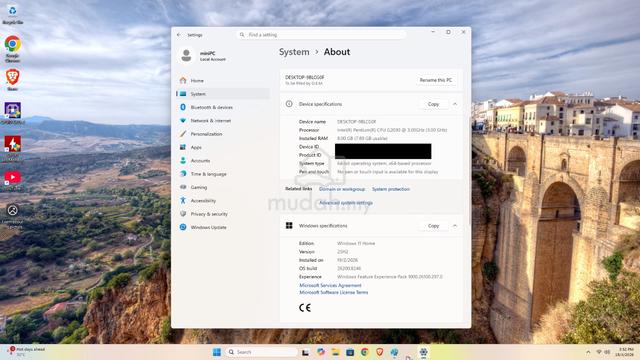This screenshot has width=640, height=360.
Task: Open Task View from the taskbar
Action: pyautogui.click(x=305, y=352)
